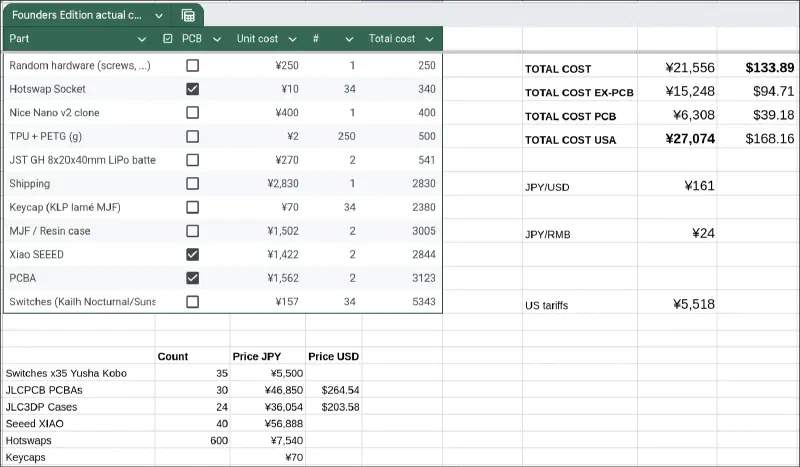Select the 'MJF / Resin case' cell
Screen dimensions: 800x467
[49, 231]
